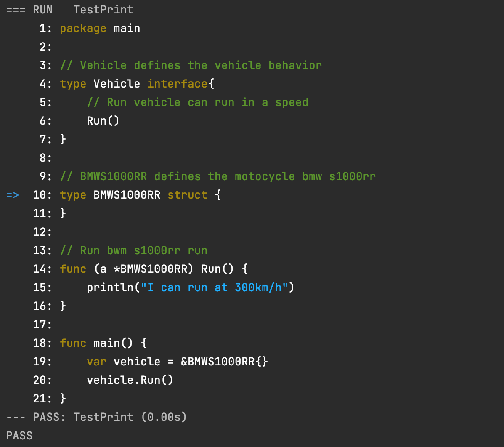Click &BMWS1000RR{} on line 19
Screen dimensions: 504x447
(224, 362)
